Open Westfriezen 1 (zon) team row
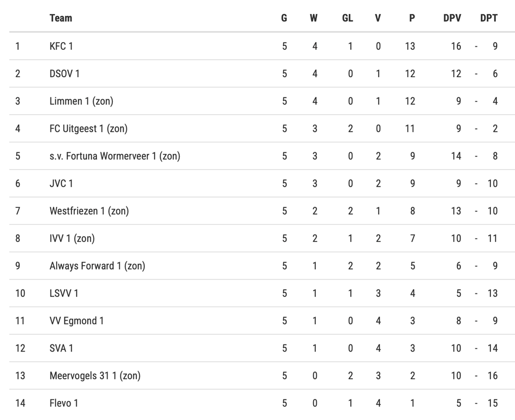Screen dimensions: 515x420 [262, 211]
